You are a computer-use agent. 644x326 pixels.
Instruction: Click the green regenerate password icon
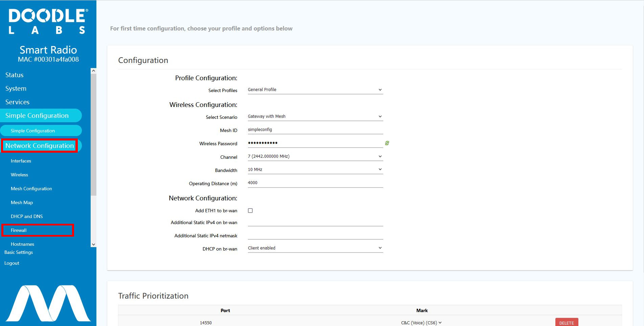click(387, 143)
